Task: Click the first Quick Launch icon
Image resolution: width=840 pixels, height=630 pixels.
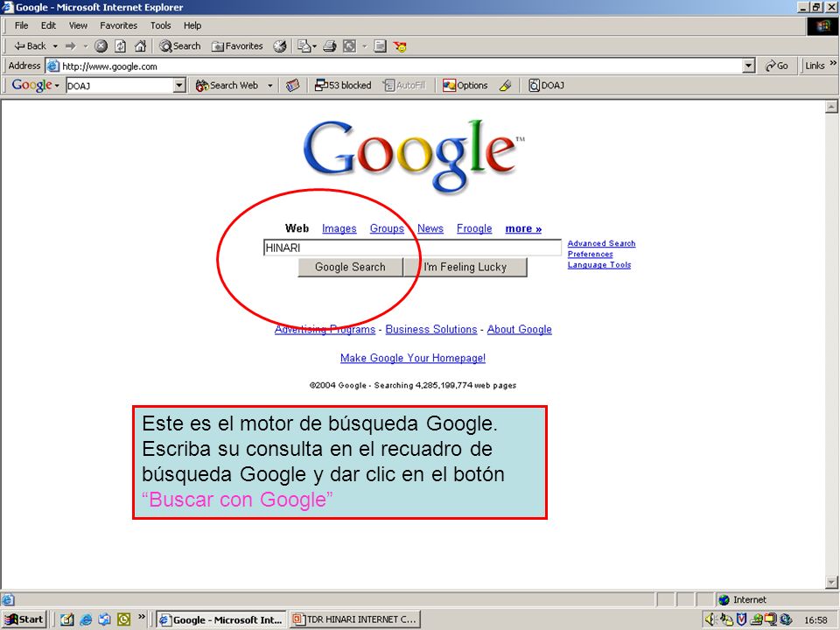Action: tap(66, 619)
